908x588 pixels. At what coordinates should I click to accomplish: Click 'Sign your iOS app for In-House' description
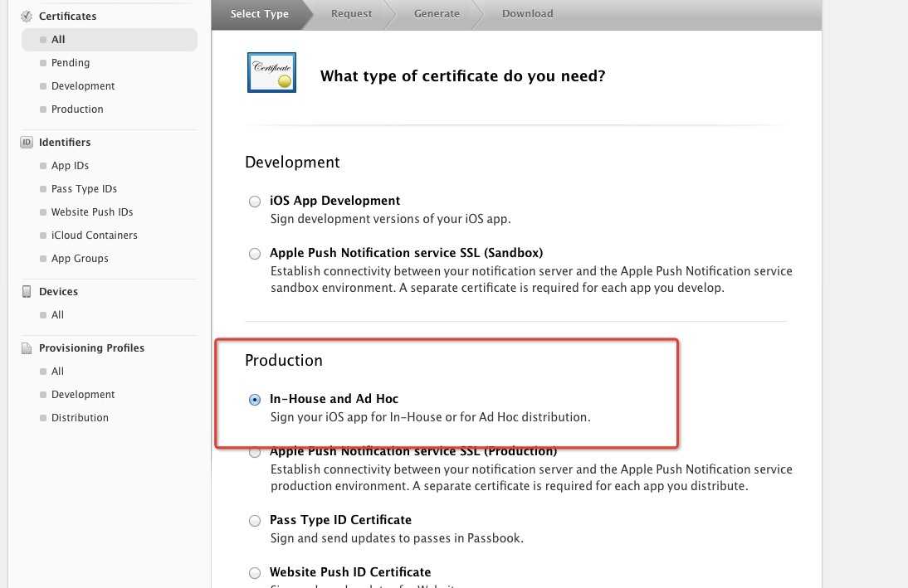click(x=430, y=416)
